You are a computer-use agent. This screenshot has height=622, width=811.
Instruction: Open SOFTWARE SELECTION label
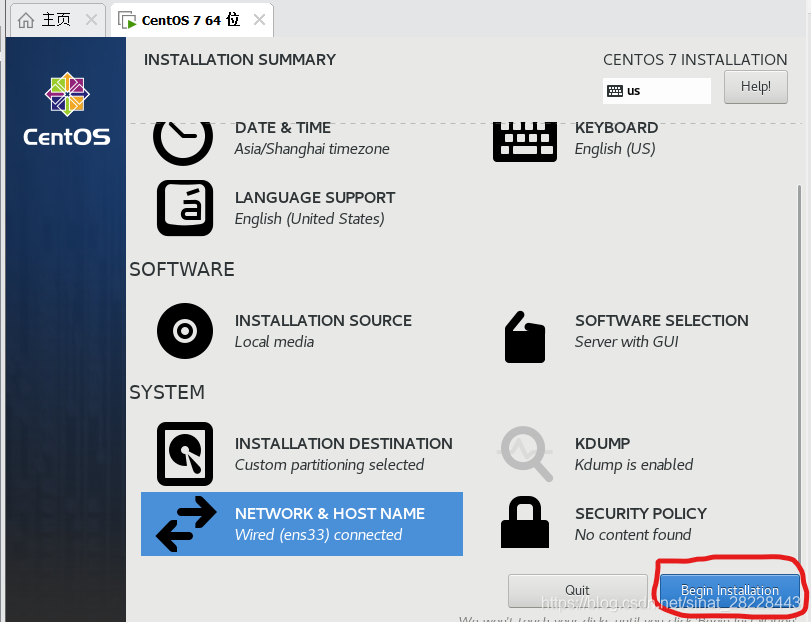662,321
